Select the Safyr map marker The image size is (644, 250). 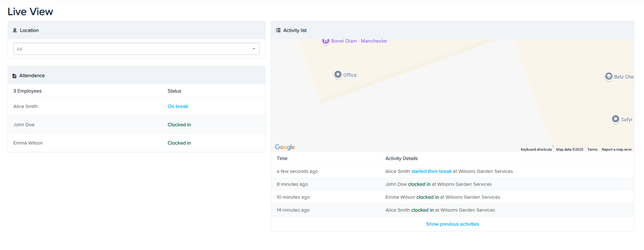click(x=616, y=119)
